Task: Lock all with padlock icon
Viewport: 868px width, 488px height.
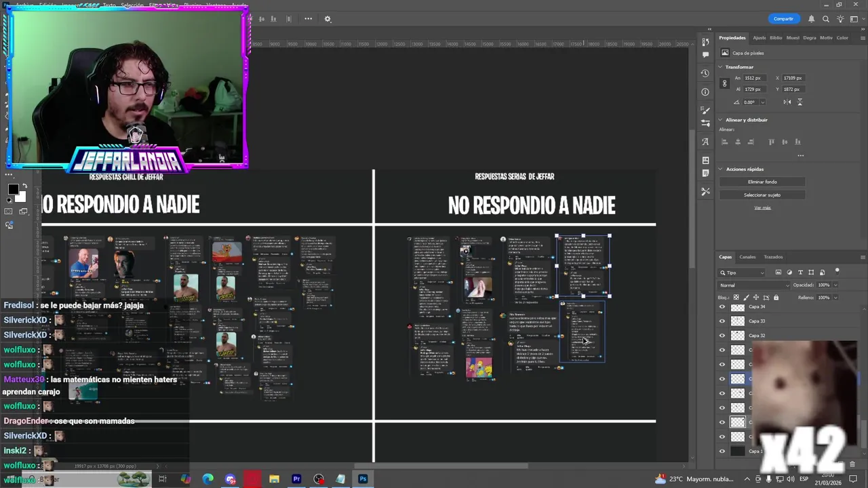Action: click(776, 298)
